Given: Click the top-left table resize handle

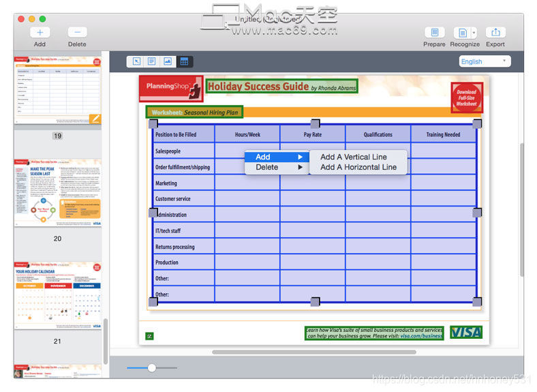Looking at the screenshot, I should pos(153,123).
